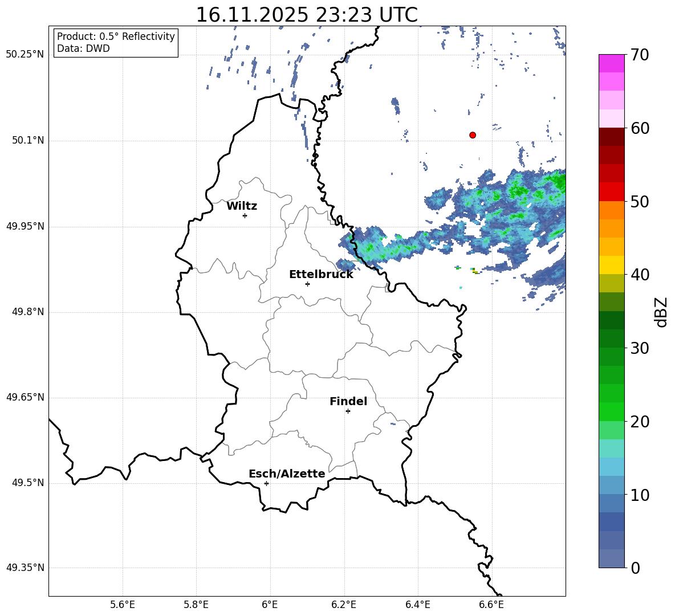The height and width of the screenshot is (616, 675).
Task: Click the 'Data: DWD' text
Action: coord(83,48)
